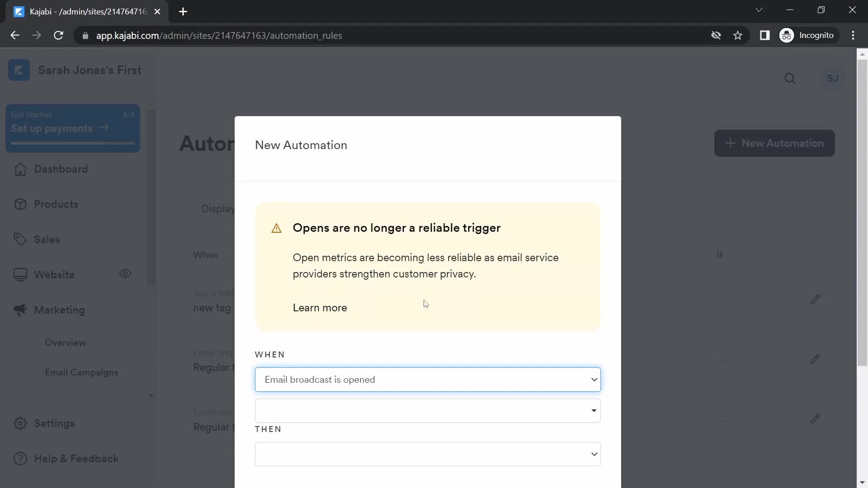
Task: Click the Learn more link
Action: (320, 307)
